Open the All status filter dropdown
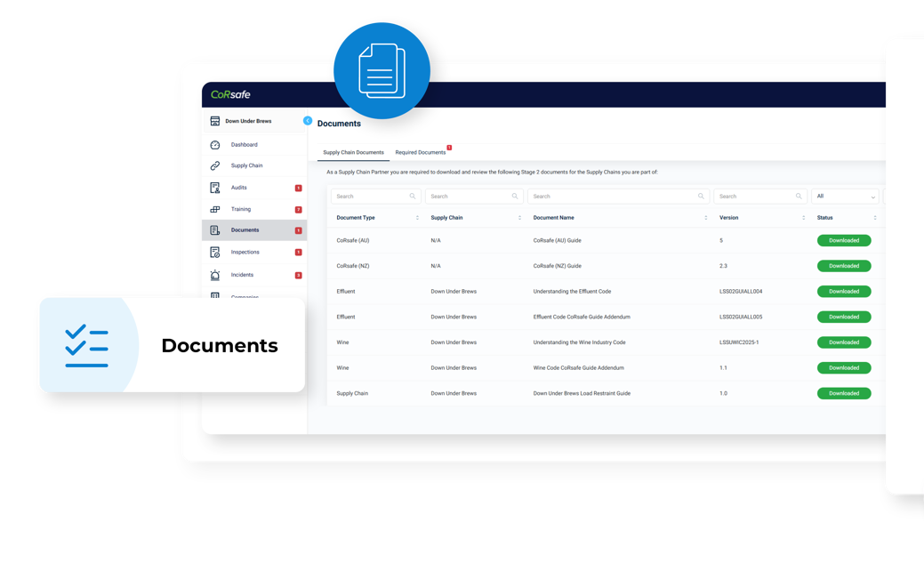This screenshot has width=924, height=571. pos(845,197)
